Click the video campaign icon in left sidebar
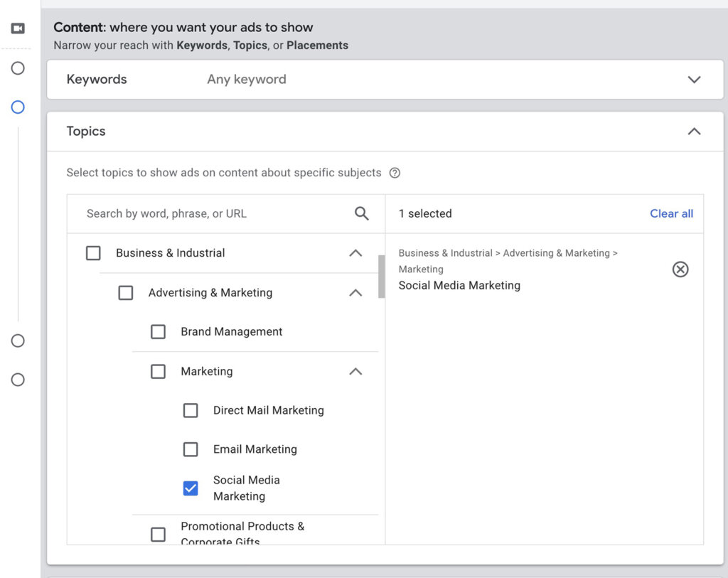728x578 pixels. tap(18, 28)
